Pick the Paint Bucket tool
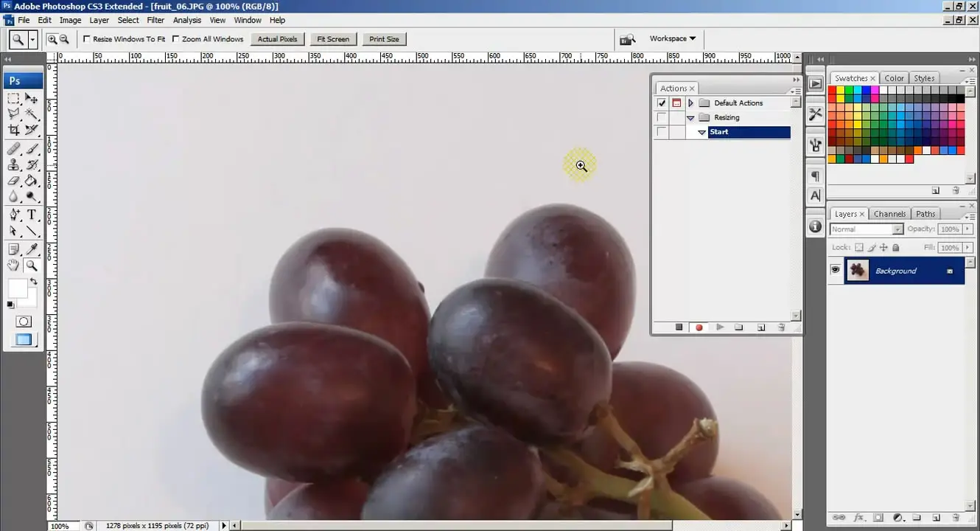 coord(32,181)
